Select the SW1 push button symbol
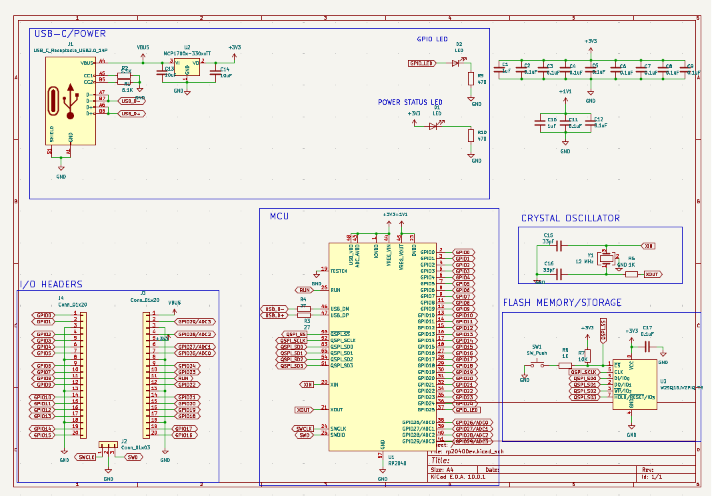 (x=538, y=364)
